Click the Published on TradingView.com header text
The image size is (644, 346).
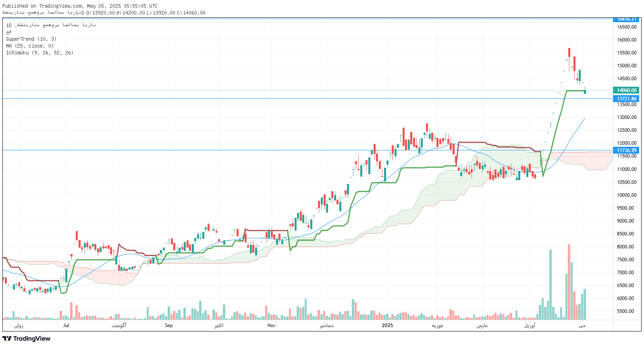coord(80,6)
